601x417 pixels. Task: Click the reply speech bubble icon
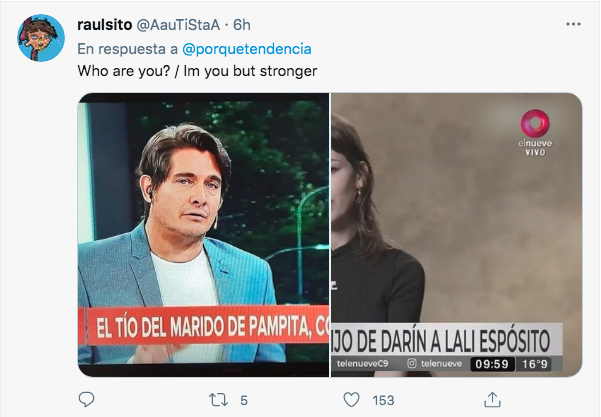[86, 400]
